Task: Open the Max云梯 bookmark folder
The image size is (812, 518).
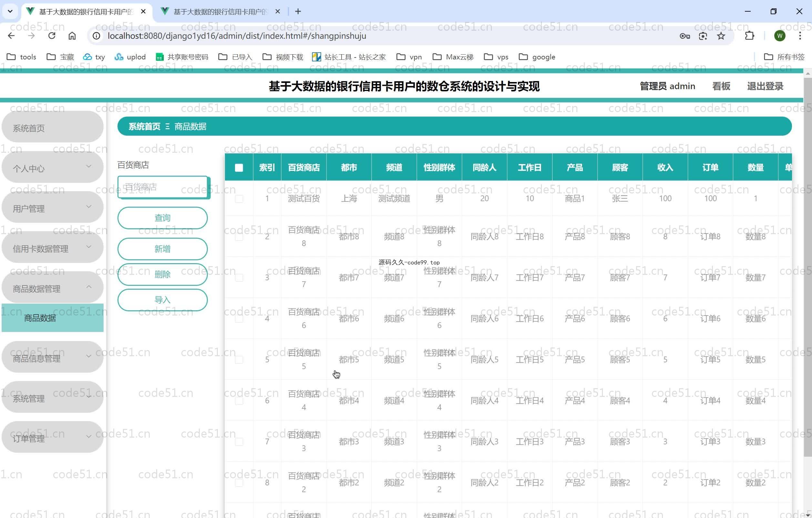Action: point(453,57)
